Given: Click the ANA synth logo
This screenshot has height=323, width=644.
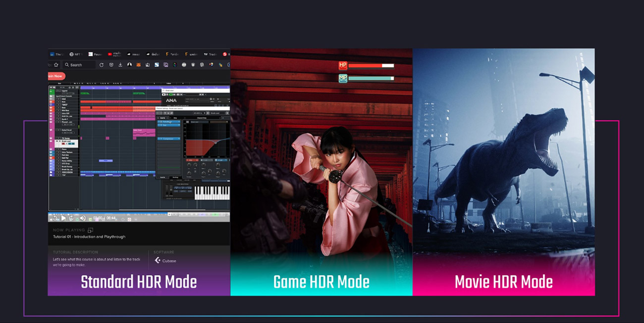Looking at the screenshot, I should [x=171, y=100].
